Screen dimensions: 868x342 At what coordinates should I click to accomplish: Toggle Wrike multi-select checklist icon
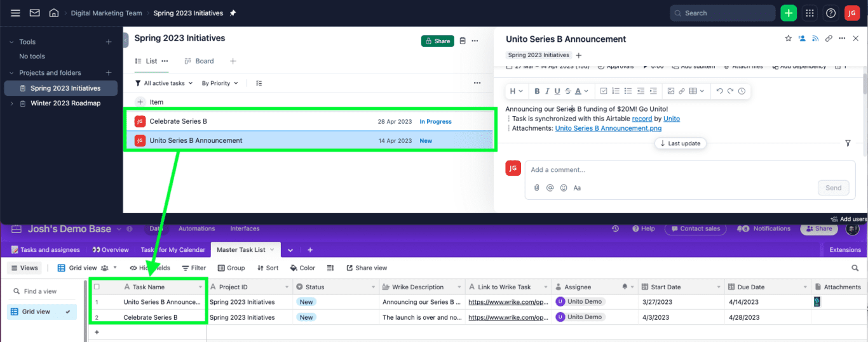[x=259, y=83]
